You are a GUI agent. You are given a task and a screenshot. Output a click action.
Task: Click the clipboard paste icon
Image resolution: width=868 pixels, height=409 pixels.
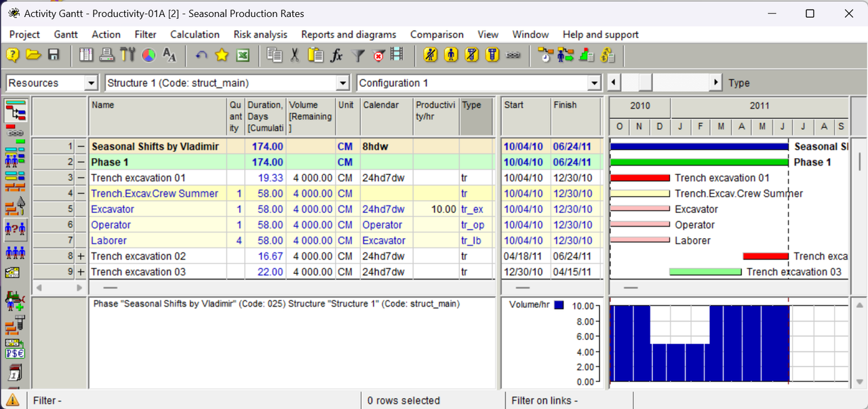click(x=315, y=56)
